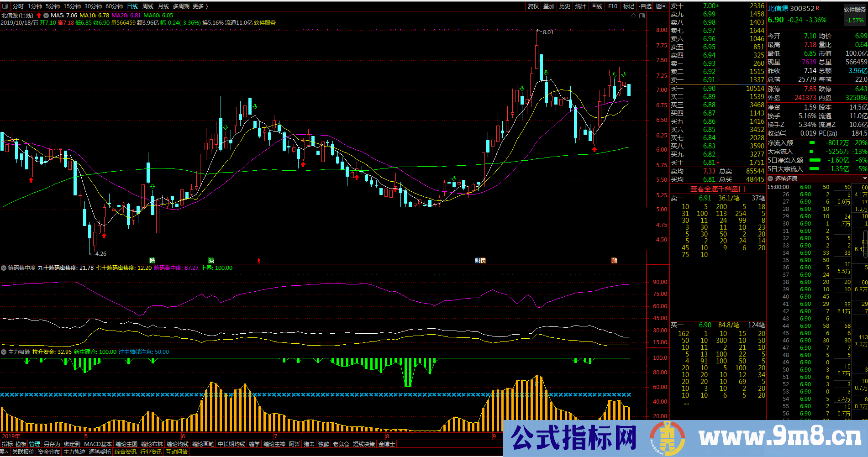Select the 5分钟 timeframe
Viewport: 868px width, 457px height.
(x=53, y=6)
